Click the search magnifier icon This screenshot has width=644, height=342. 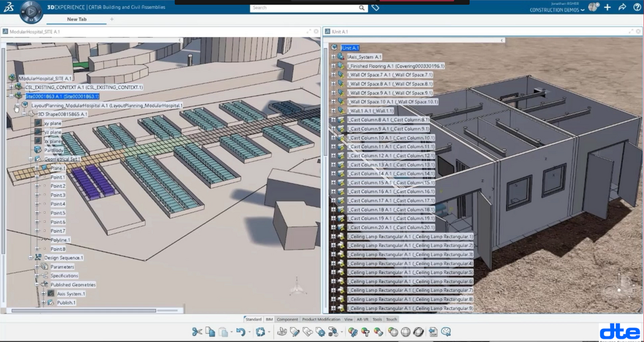coord(362,8)
